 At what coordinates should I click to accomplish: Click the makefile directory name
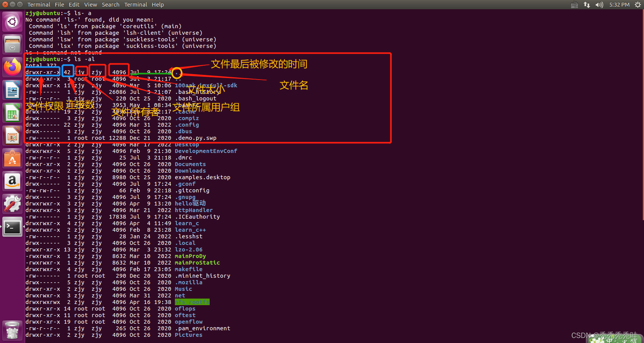188,269
